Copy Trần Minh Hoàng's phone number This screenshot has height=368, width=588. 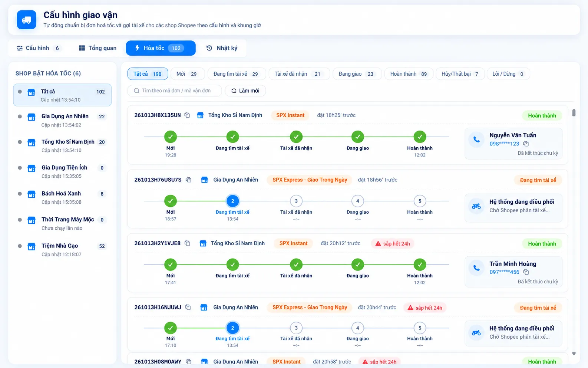526,272
